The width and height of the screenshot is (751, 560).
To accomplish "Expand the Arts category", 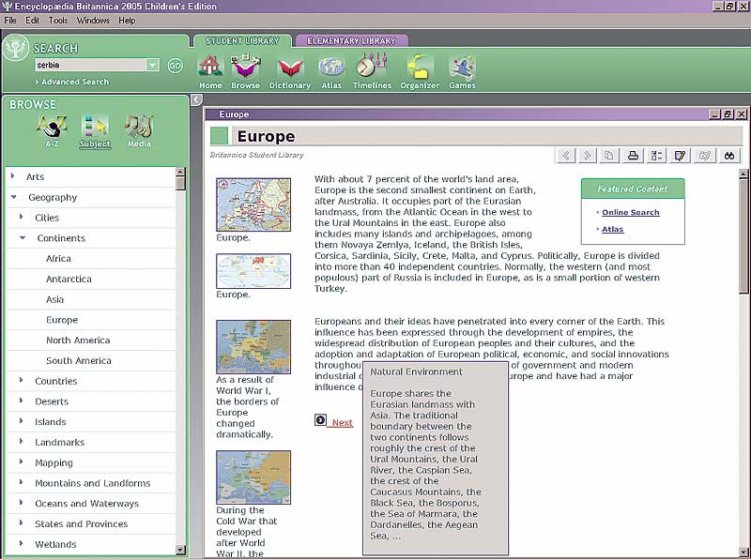I will 12,176.
